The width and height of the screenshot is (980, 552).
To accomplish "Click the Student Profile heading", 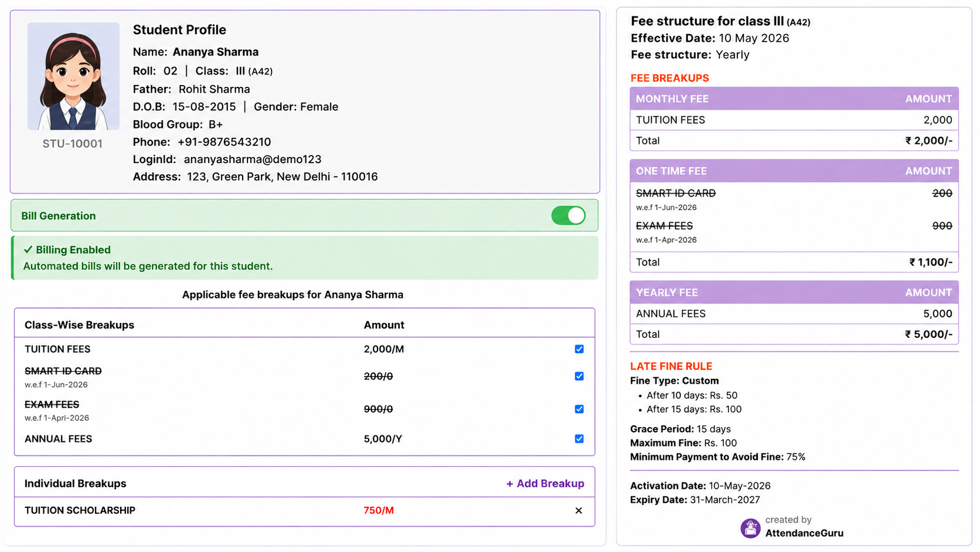I will click(x=179, y=30).
